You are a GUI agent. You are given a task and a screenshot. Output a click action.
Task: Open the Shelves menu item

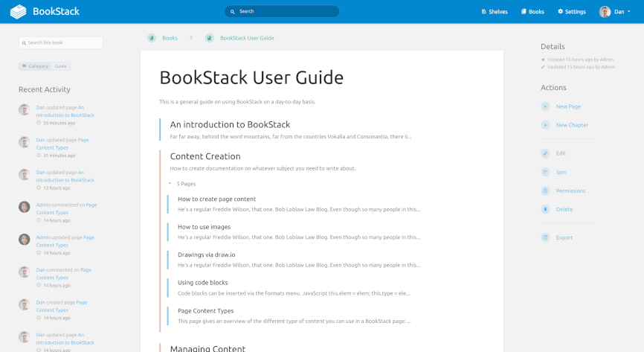coord(495,11)
